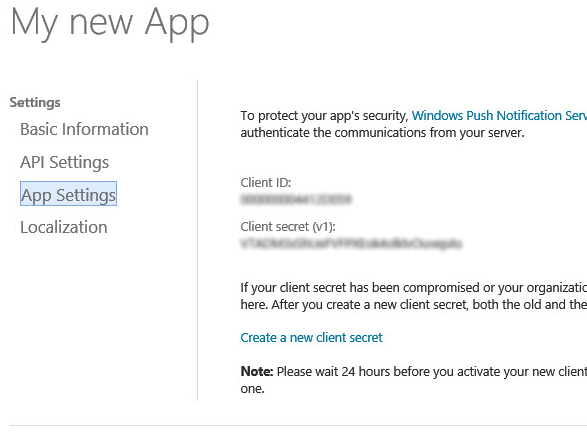
Task: Open the Basic Information settings page
Action: pyautogui.click(x=84, y=129)
